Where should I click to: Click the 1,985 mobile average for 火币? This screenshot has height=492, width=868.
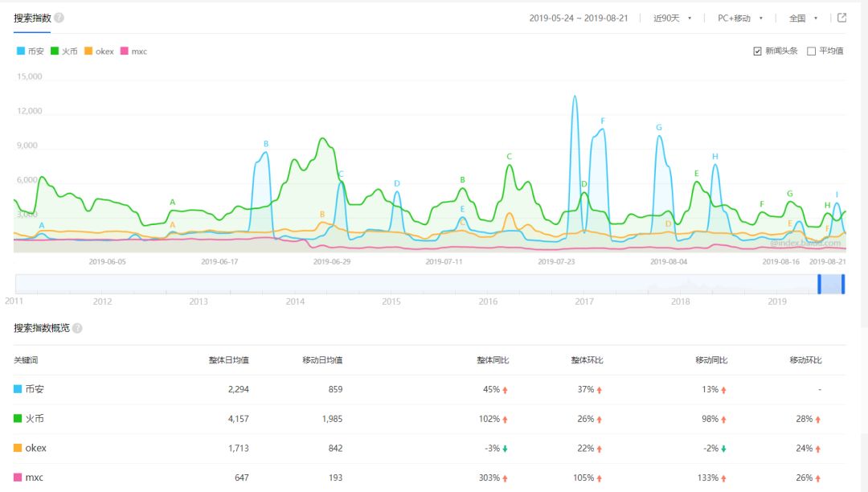coord(332,418)
